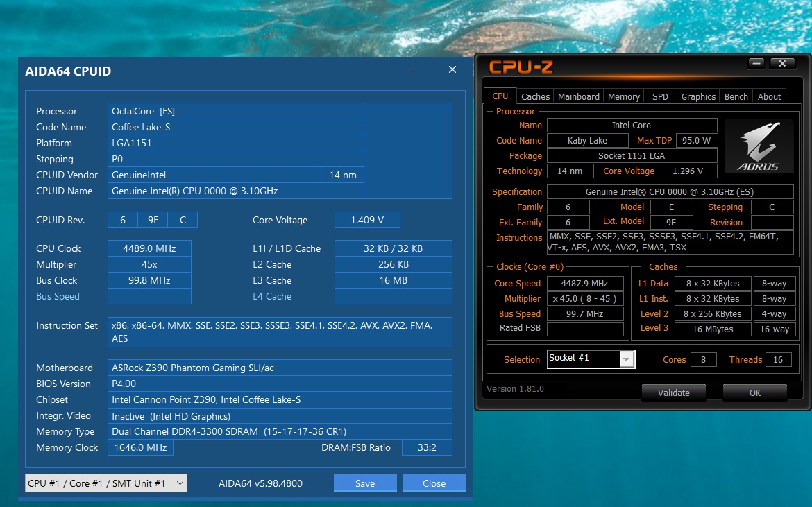Image resolution: width=812 pixels, height=507 pixels.
Task: Click the Version 1.81.0 label in CPU-Z
Action: click(x=515, y=389)
